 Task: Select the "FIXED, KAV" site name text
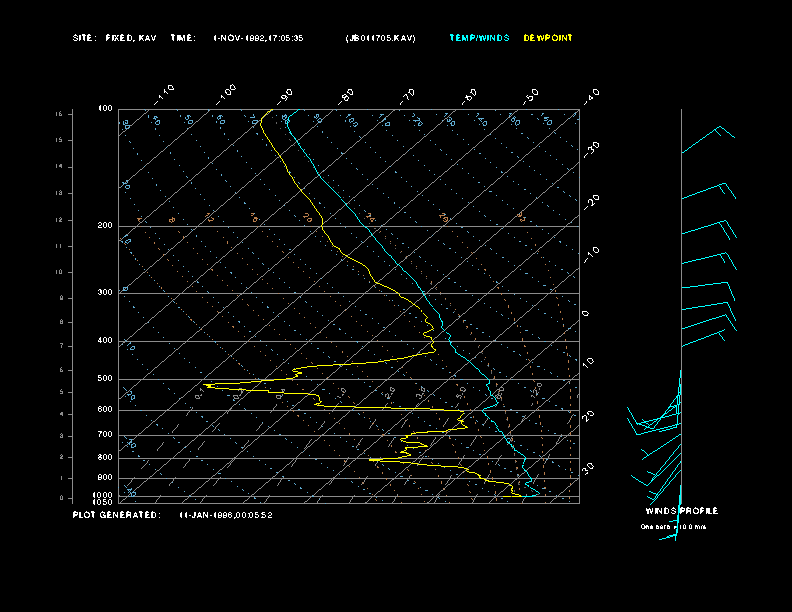131,38
